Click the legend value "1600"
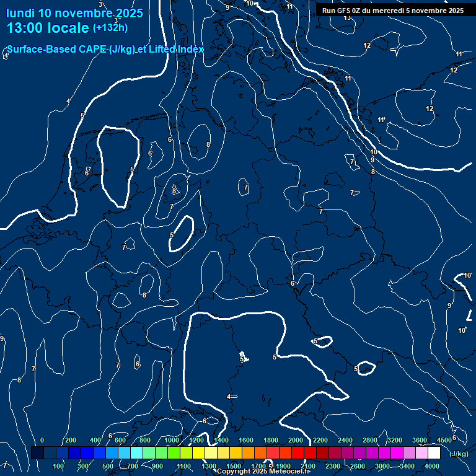 [246, 440]
